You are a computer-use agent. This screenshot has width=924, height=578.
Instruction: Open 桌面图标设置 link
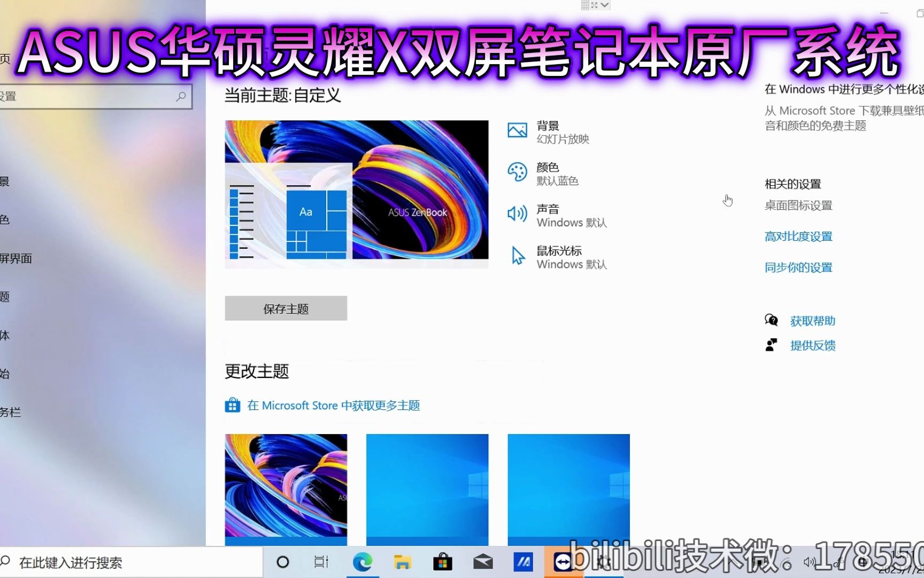[798, 205]
